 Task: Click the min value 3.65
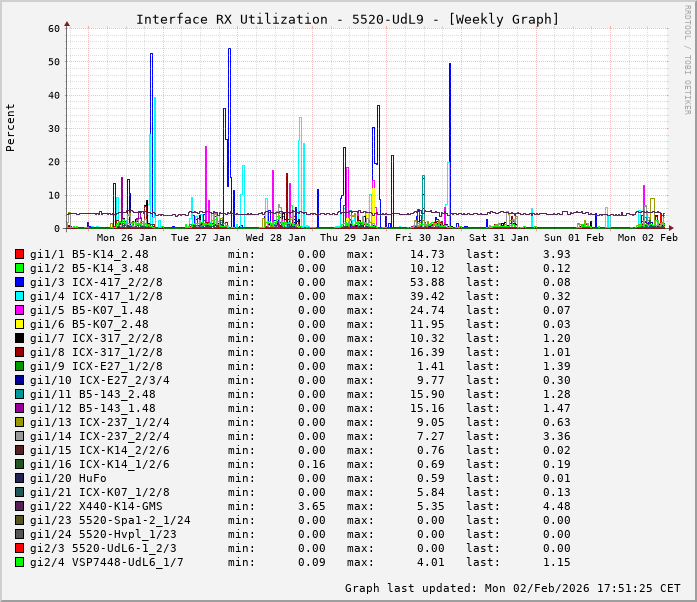tap(312, 506)
